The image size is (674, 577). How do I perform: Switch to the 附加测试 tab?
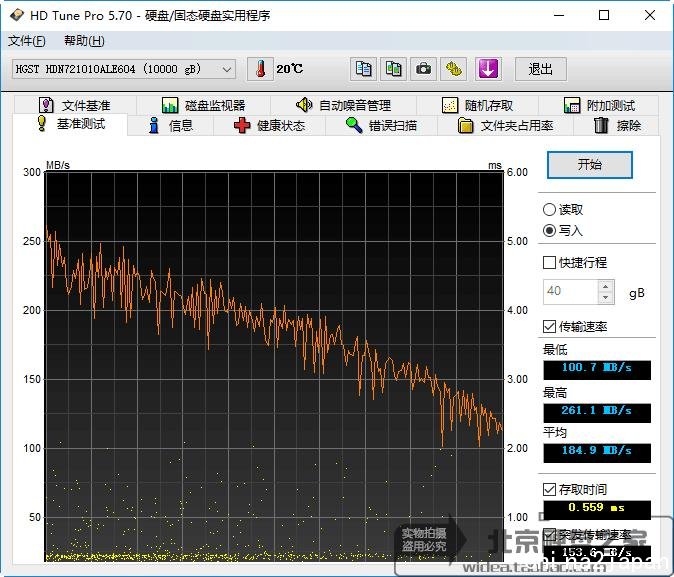tap(599, 105)
